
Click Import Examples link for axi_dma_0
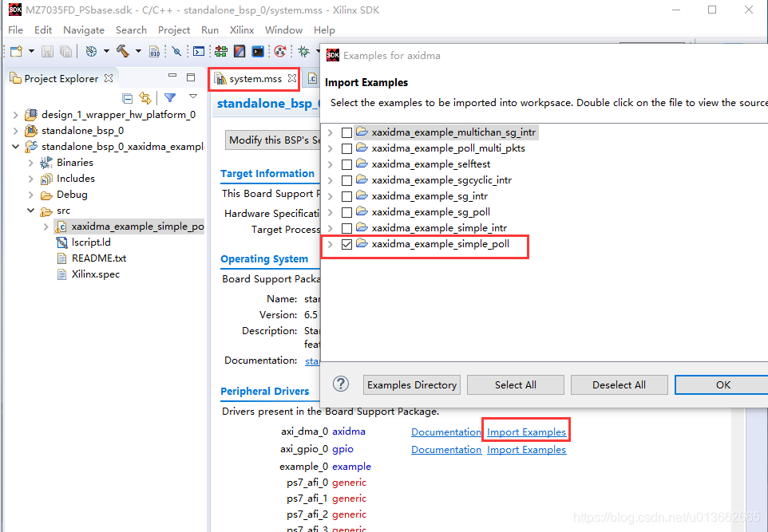[x=527, y=432]
